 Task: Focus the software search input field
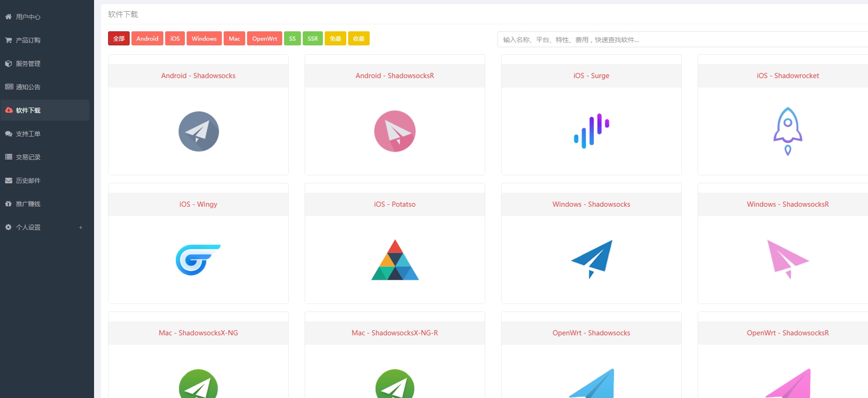(683, 39)
